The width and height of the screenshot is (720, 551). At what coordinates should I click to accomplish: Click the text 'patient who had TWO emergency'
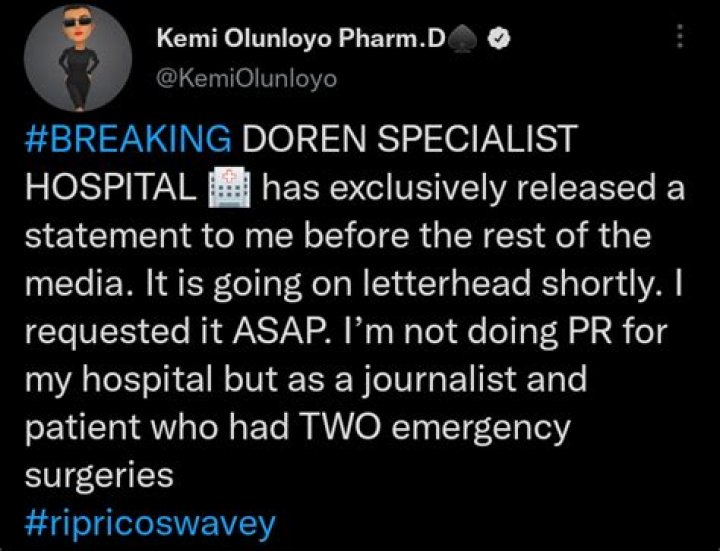pyautogui.click(x=298, y=429)
